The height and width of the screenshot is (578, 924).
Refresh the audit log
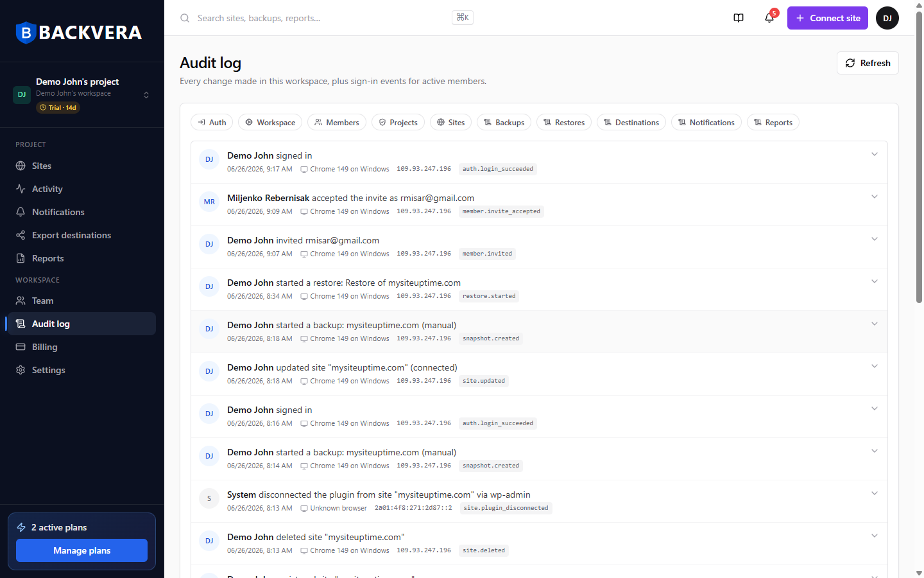[868, 63]
